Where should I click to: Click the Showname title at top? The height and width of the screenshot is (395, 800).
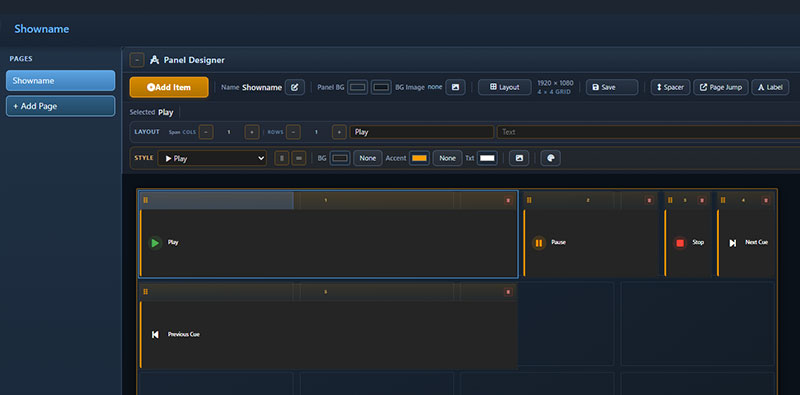[x=42, y=29]
